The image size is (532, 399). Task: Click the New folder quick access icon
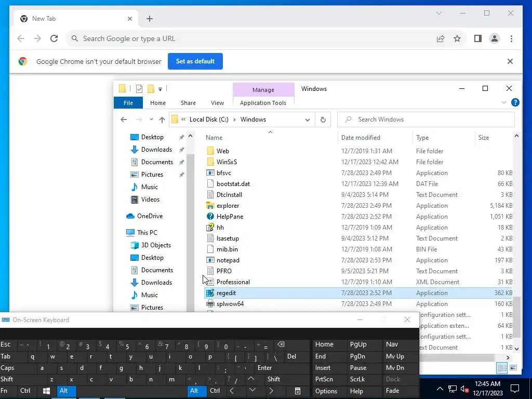pos(151,89)
